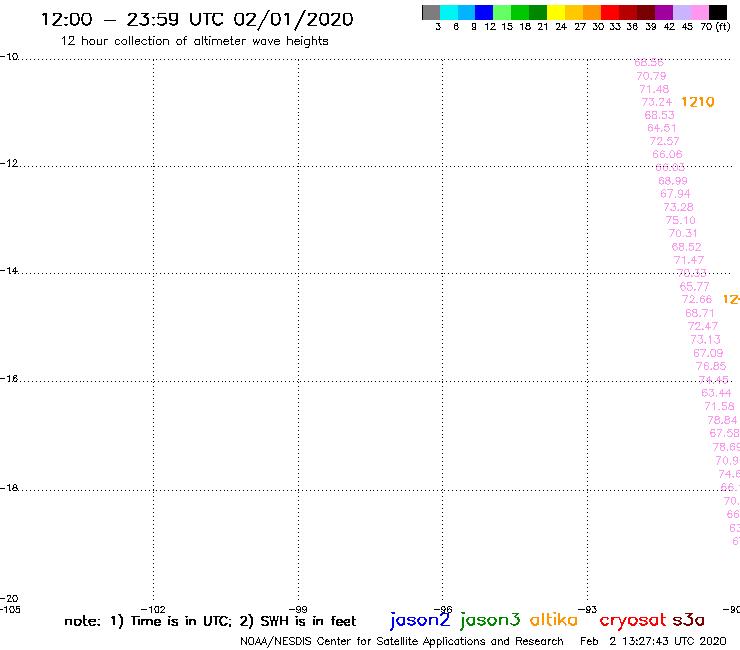Click the -102 longitude axis label
Image resolution: width=740 pixels, height=650 pixels.
click(153, 609)
